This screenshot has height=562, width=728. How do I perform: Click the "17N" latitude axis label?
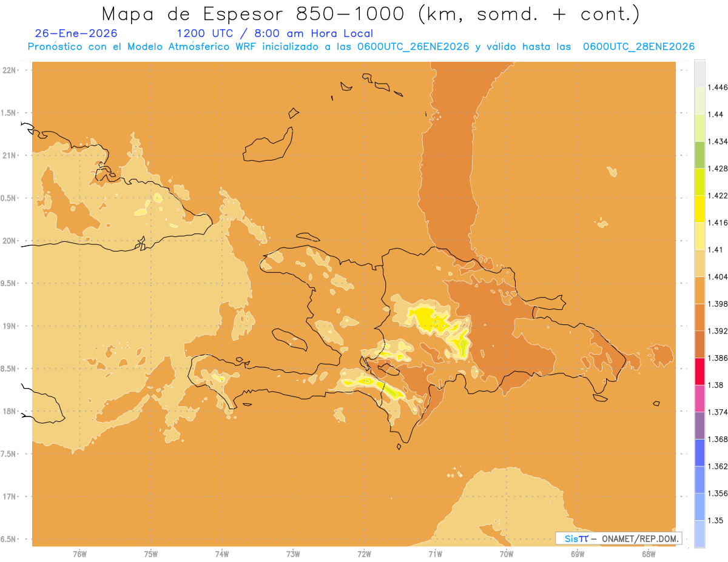10,497
